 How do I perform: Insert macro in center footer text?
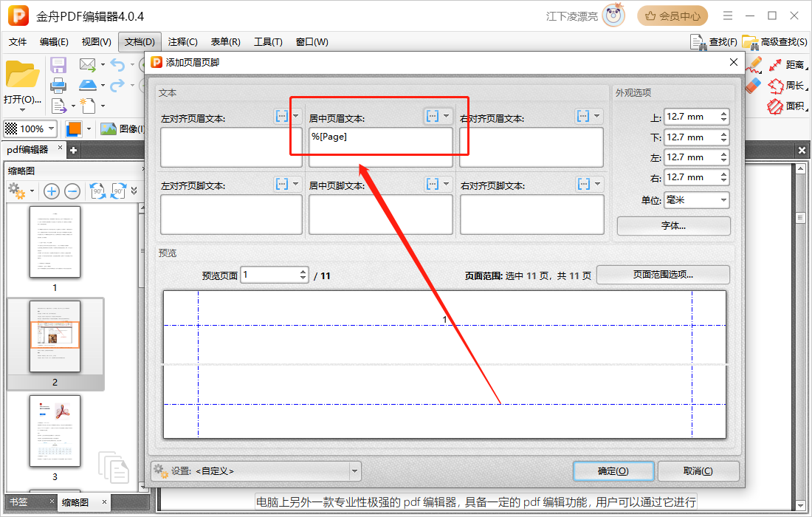pyautogui.click(x=433, y=184)
